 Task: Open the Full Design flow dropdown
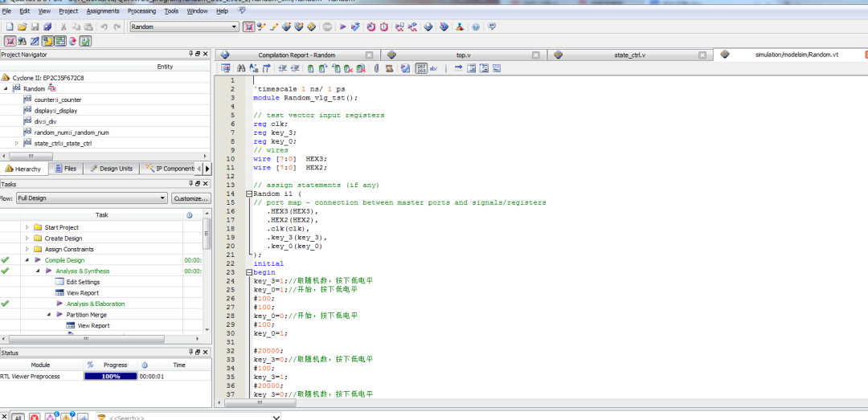click(162, 198)
